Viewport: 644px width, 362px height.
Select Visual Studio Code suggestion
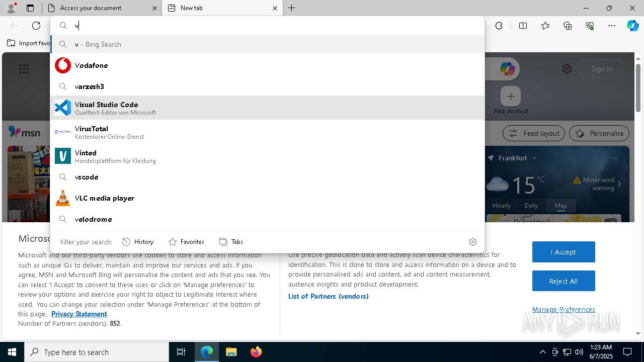click(267, 108)
